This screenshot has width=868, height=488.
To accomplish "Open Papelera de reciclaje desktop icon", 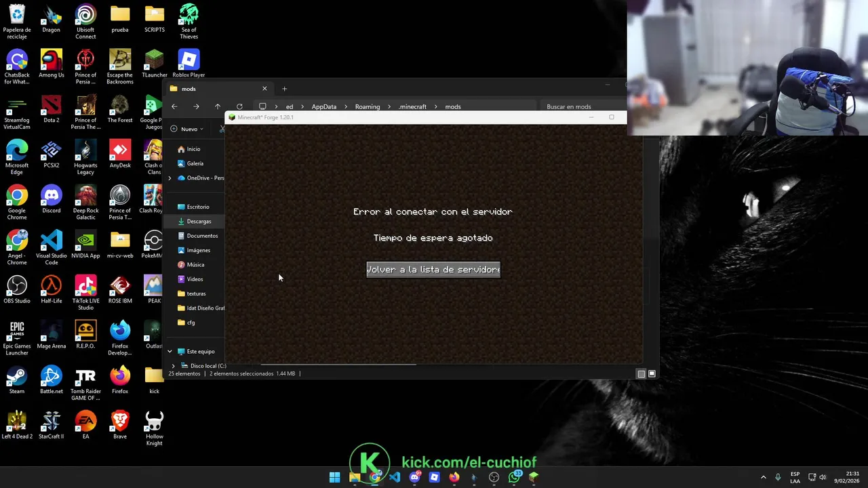I will (x=17, y=22).
